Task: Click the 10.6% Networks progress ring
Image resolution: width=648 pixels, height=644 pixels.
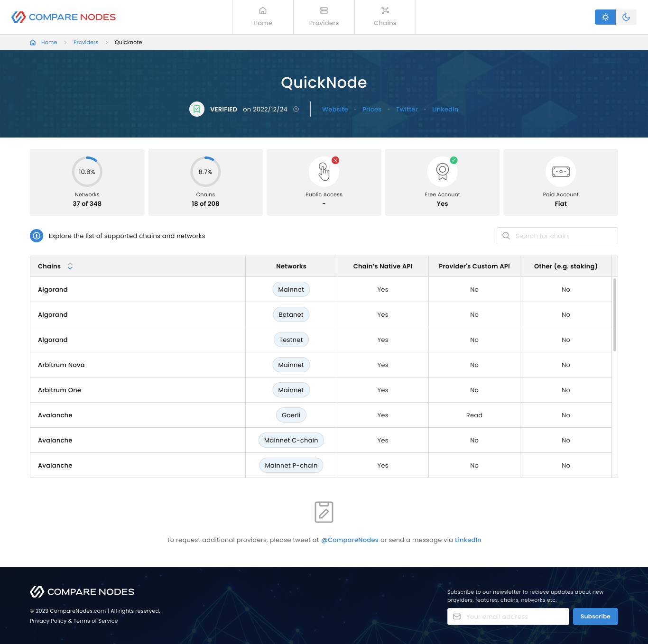Action: [x=87, y=172]
